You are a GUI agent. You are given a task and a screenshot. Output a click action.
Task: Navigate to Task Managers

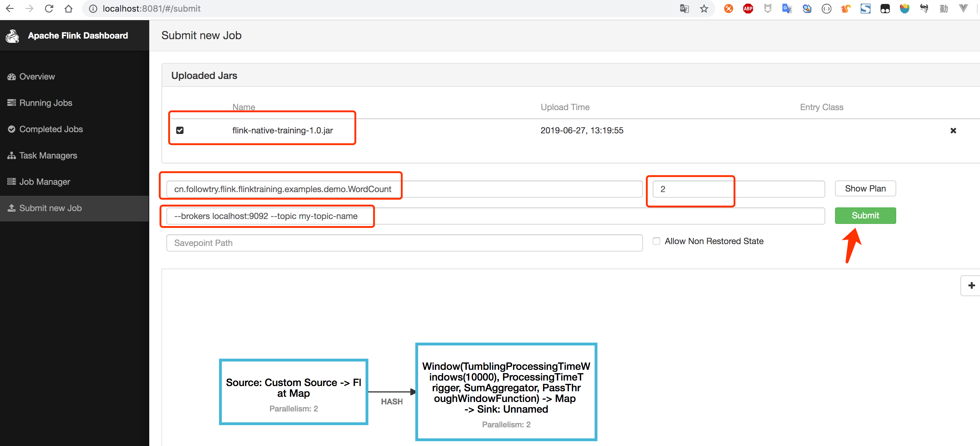48,155
